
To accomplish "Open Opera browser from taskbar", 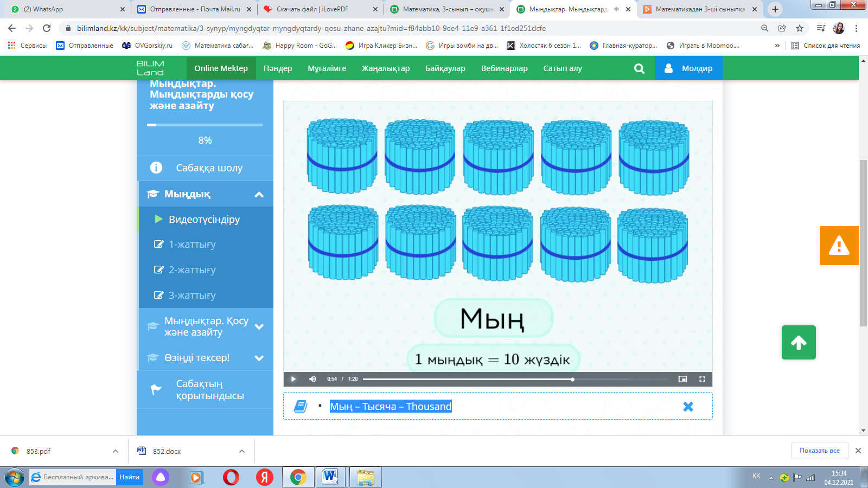I will 231,477.
